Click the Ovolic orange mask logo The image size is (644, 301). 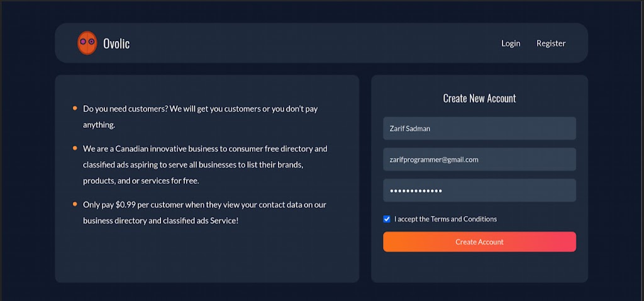[x=87, y=43]
